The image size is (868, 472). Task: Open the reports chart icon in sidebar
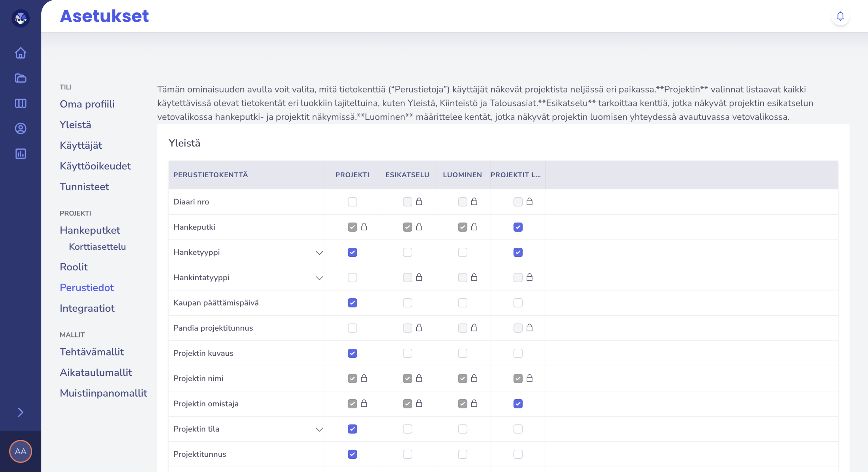20,154
